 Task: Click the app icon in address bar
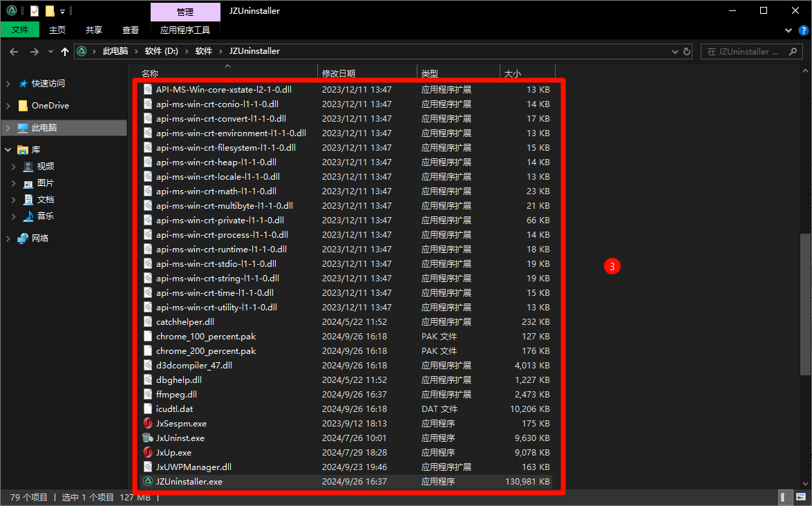click(x=82, y=51)
